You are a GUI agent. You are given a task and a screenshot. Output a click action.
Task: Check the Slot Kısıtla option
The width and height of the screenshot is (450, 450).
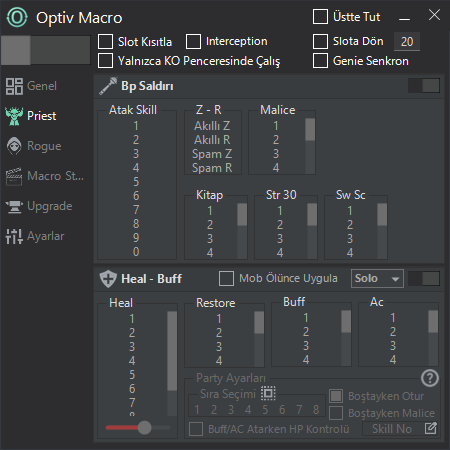pyautogui.click(x=105, y=42)
